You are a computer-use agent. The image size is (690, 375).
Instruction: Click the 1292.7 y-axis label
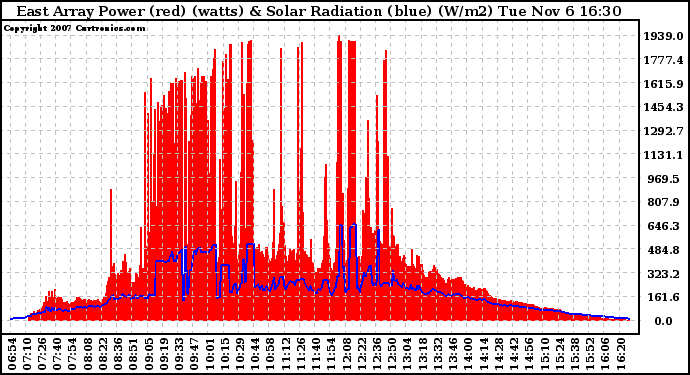coord(664,131)
